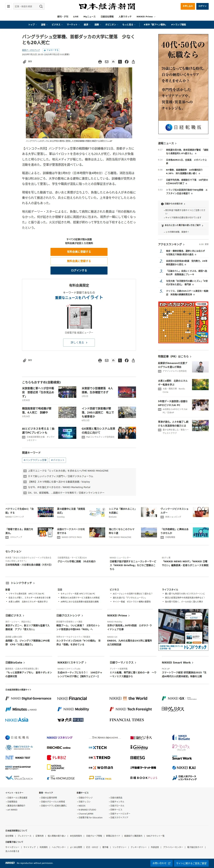Expand the マーケット dropdown in the blue nav
Viewport: 214px width, 868px height.
[74, 25]
